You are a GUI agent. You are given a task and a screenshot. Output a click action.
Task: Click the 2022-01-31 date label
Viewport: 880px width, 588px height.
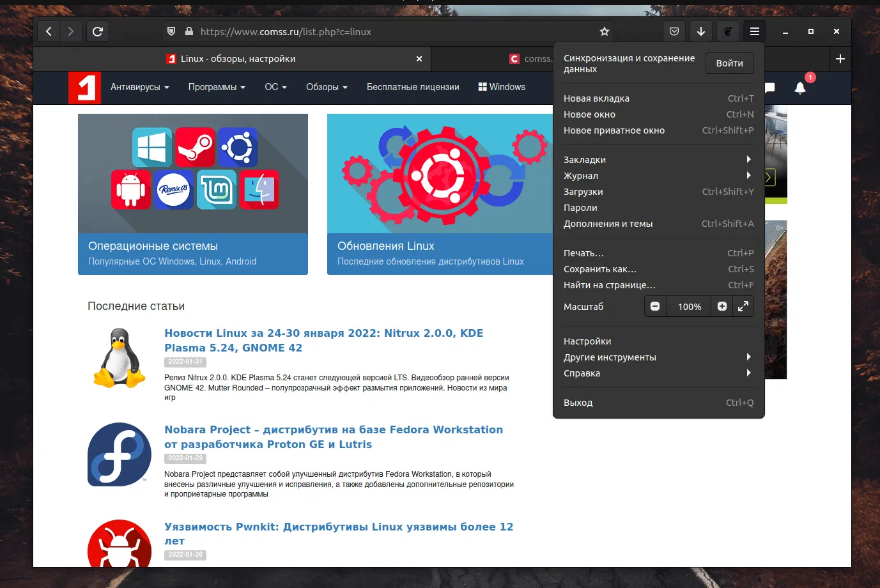pos(185,362)
